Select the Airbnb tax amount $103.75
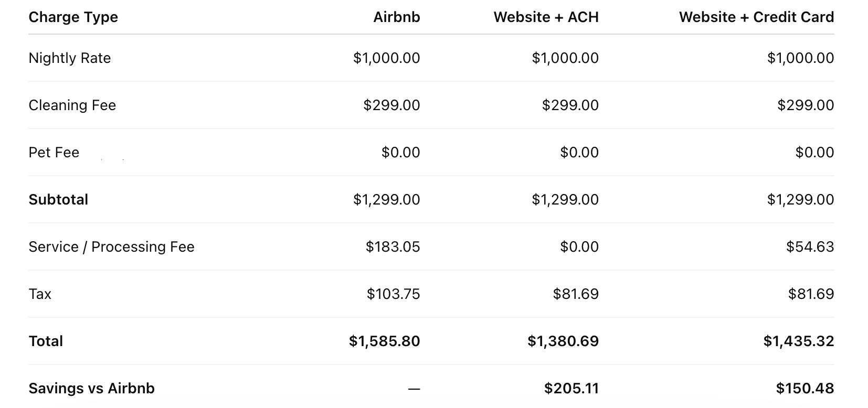 coord(393,294)
